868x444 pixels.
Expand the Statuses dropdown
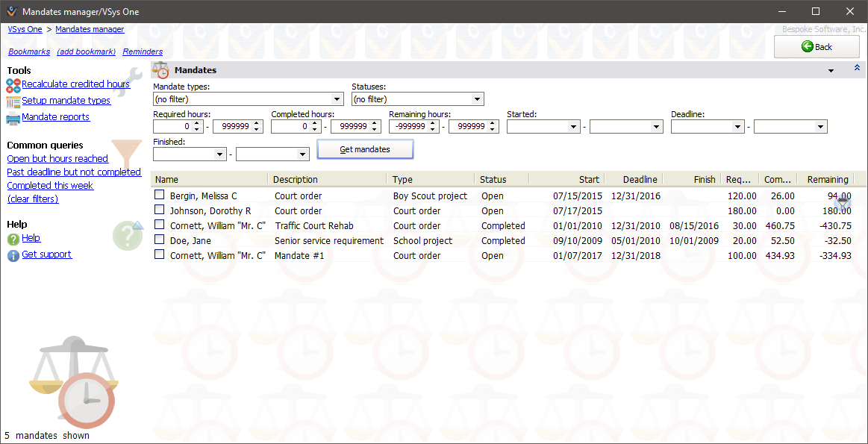478,99
